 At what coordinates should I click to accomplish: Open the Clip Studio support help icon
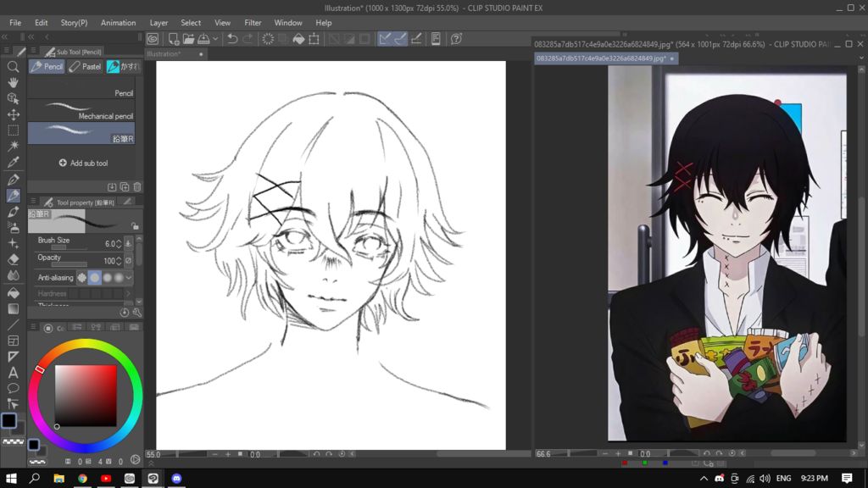[x=456, y=39]
